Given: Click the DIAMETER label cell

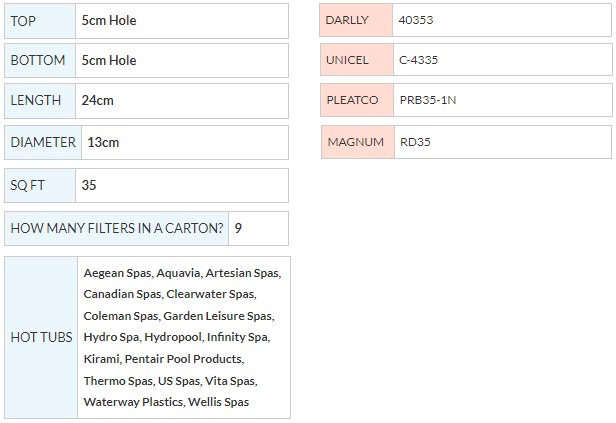Looking at the screenshot, I should [x=43, y=142].
